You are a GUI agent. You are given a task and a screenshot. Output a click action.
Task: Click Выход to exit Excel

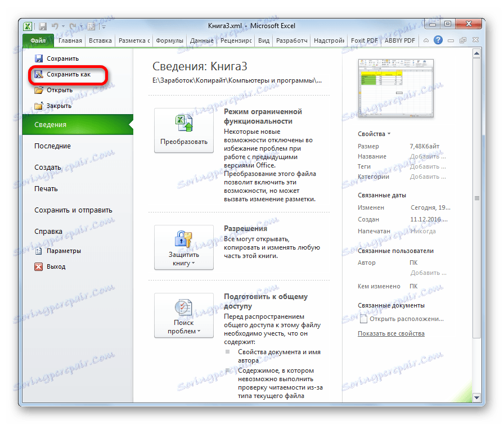click(50, 266)
